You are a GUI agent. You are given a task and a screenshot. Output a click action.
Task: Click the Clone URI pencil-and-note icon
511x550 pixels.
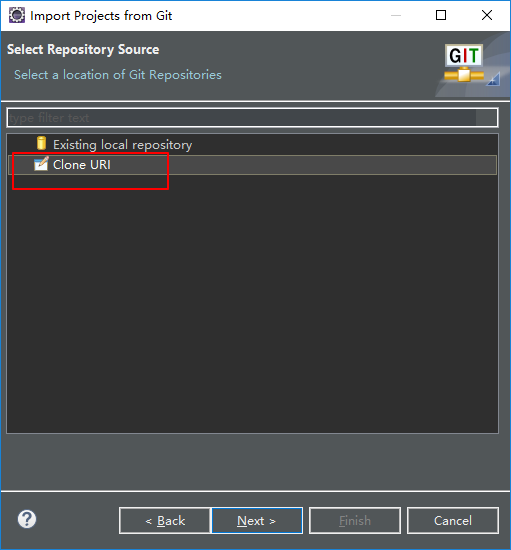click(x=41, y=164)
